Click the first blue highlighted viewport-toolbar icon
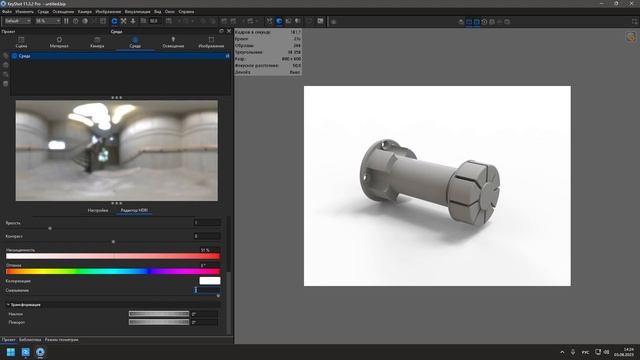This screenshot has height=360, width=640. [x=469, y=22]
